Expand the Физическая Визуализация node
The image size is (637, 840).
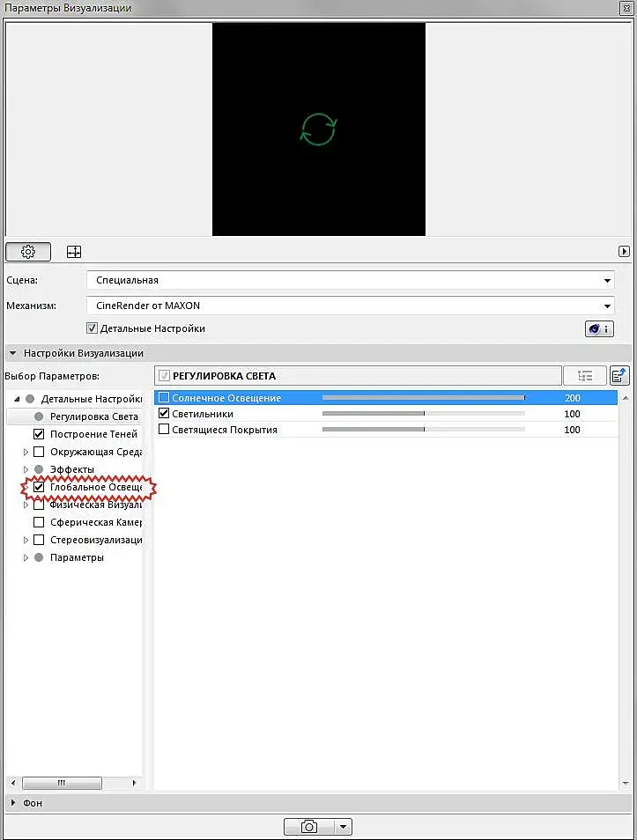(26, 505)
